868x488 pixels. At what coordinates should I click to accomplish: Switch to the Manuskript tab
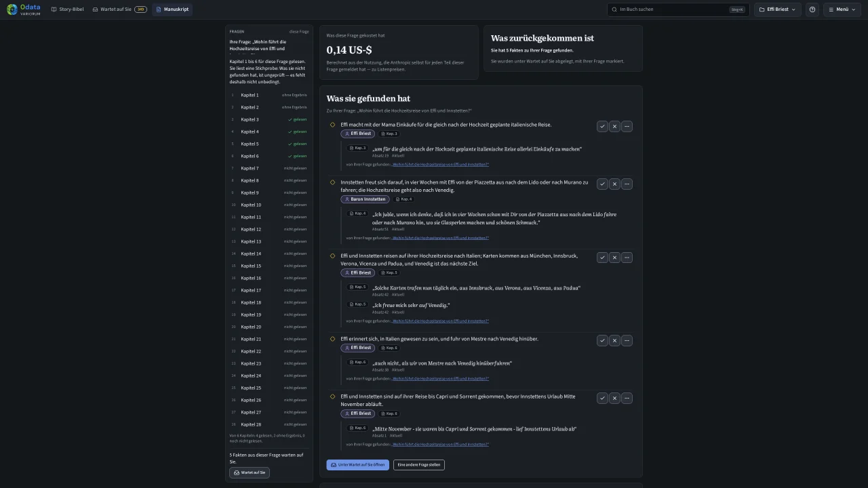point(172,9)
